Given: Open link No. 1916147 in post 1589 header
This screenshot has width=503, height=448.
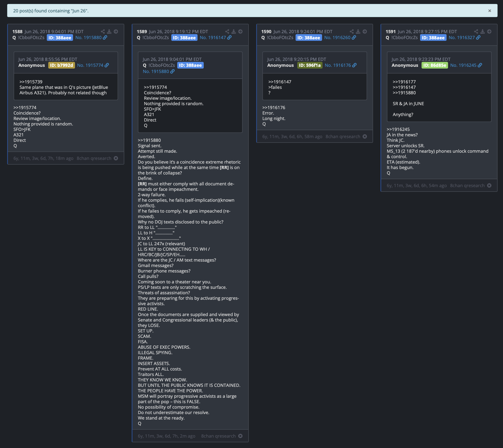Looking at the screenshot, I should click(x=216, y=38).
